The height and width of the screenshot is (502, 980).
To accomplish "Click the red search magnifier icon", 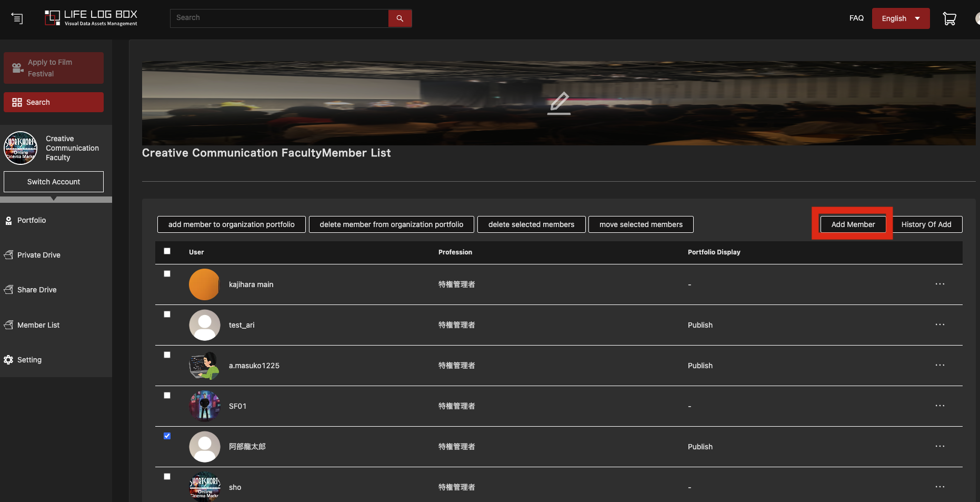I will [x=399, y=18].
